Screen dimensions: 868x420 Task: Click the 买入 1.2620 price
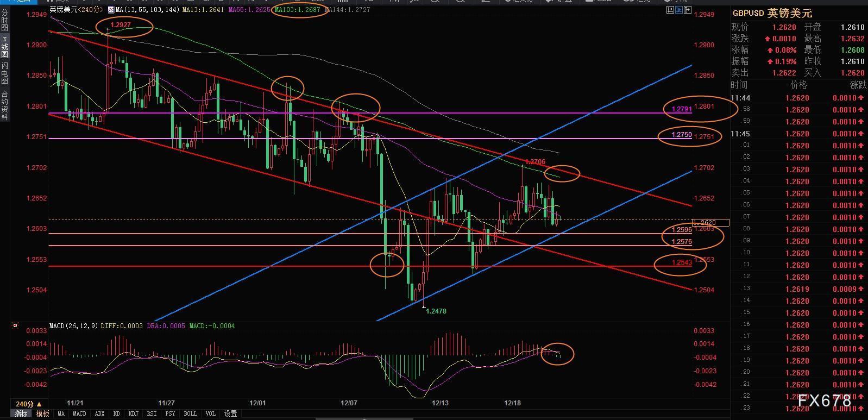click(x=852, y=73)
